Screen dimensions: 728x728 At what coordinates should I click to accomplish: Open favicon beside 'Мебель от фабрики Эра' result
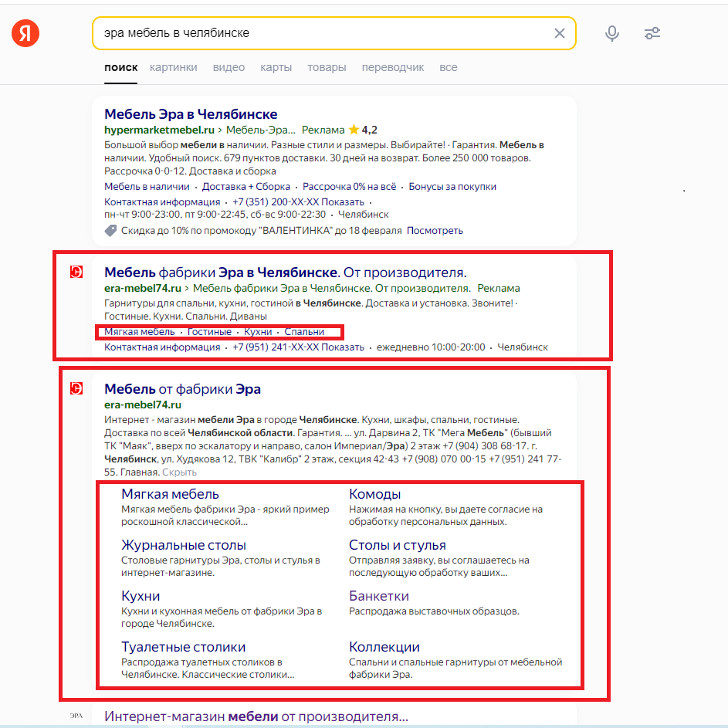pos(76,388)
